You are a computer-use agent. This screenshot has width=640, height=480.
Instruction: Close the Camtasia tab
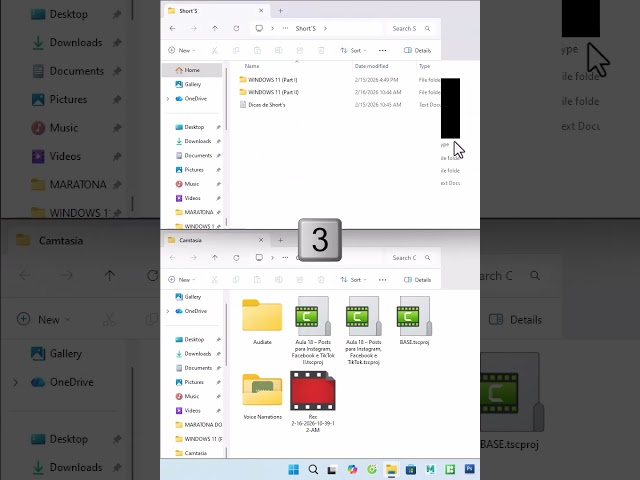pyautogui.click(x=261, y=240)
